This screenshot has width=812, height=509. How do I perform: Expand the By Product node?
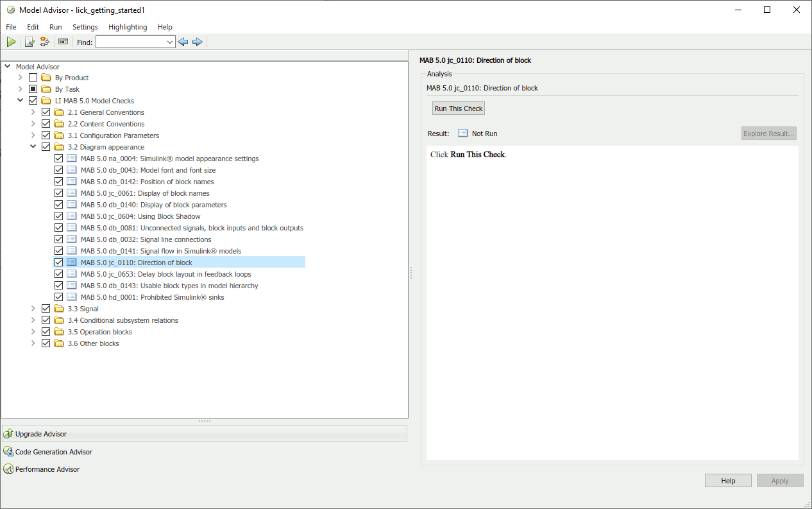(21, 78)
